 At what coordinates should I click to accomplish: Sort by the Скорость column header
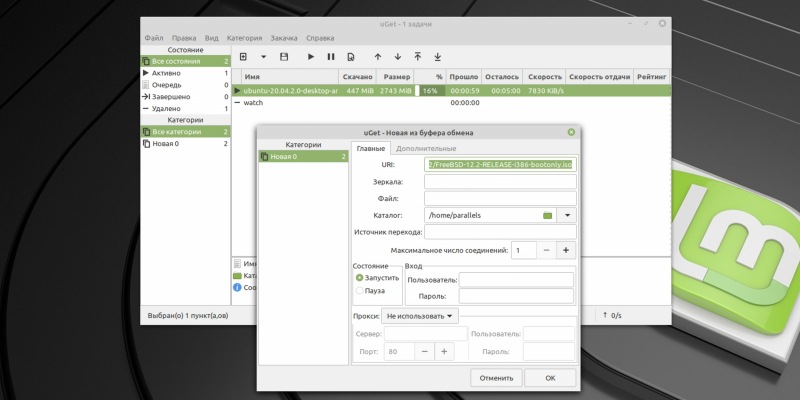pos(545,77)
